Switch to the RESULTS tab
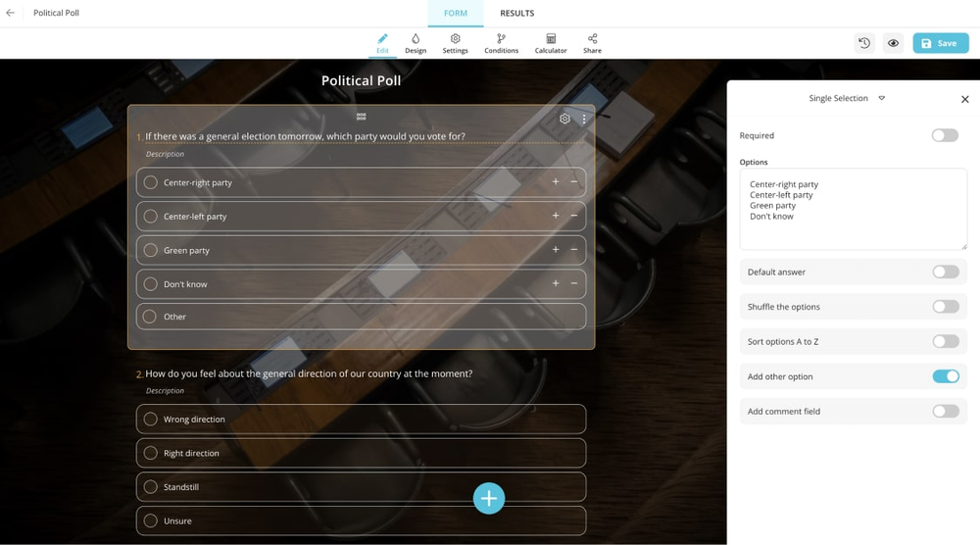The image size is (980, 545). click(516, 14)
